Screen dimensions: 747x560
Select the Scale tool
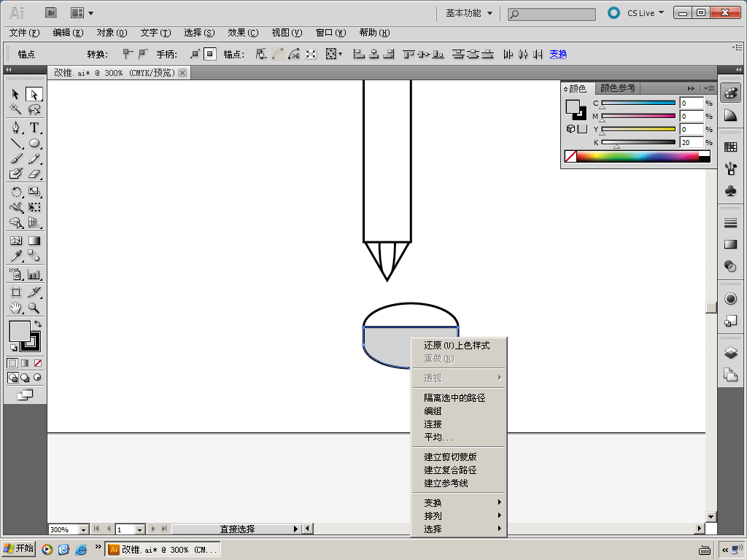tap(34, 192)
